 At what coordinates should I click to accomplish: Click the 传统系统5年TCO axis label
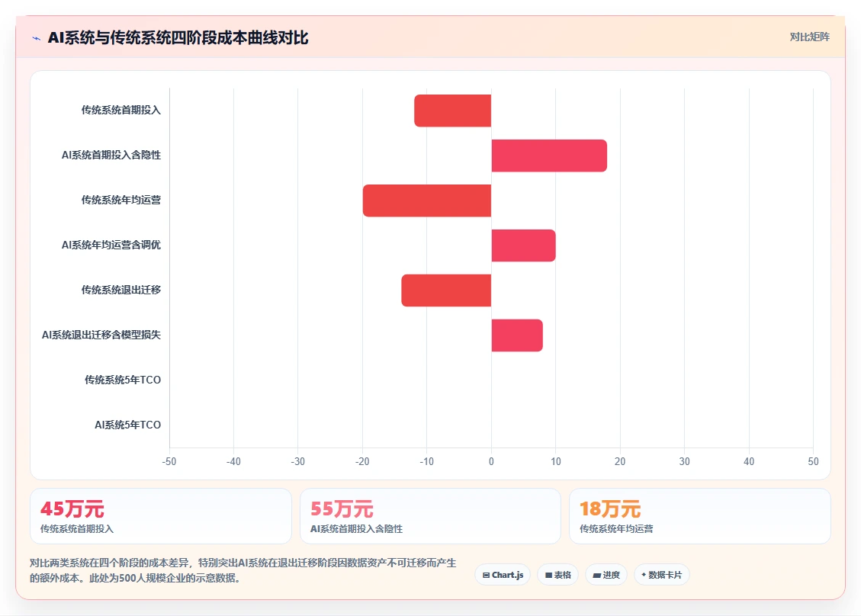123,380
